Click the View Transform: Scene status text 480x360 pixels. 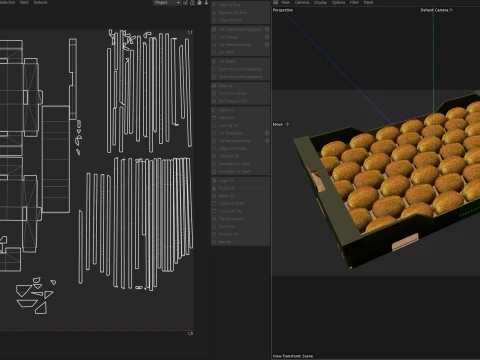pyautogui.click(x=293, y=356)
